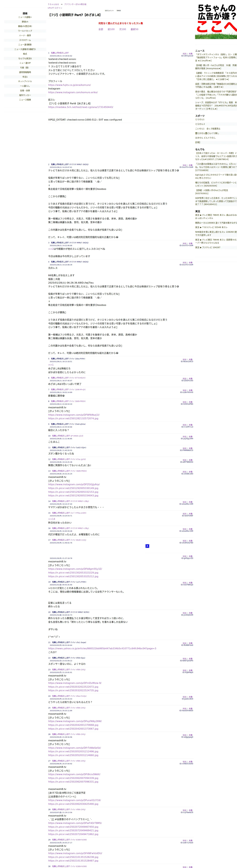Go to ハード・業界 board
The width and height of the screenshot is (237, 868).
(25, 35)
